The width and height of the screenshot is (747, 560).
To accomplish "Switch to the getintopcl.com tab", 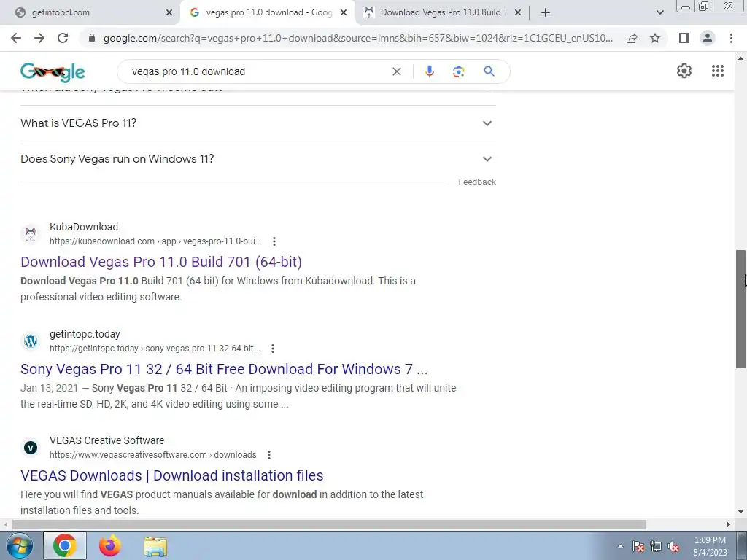I will click(x=90, y=12).
